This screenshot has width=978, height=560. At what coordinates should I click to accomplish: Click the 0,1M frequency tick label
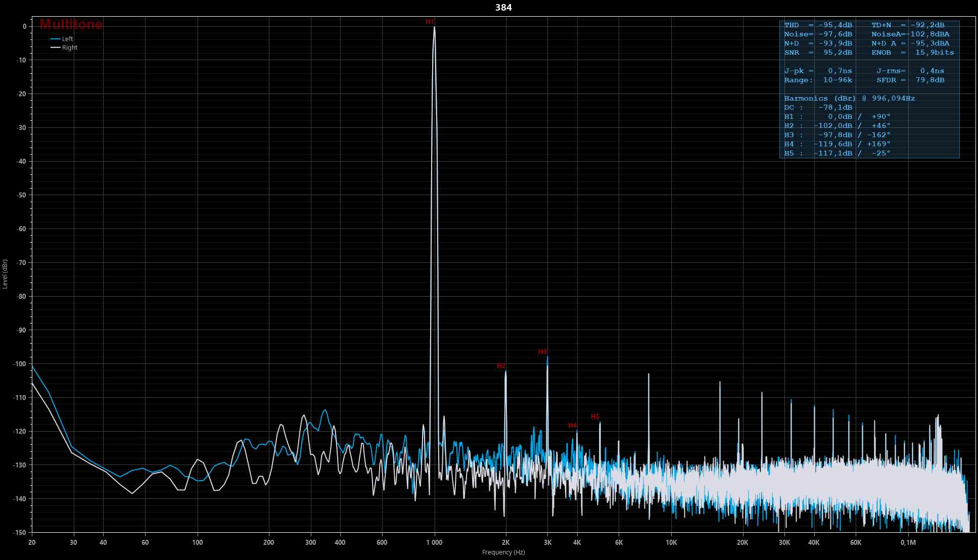[x=908, y=542]
